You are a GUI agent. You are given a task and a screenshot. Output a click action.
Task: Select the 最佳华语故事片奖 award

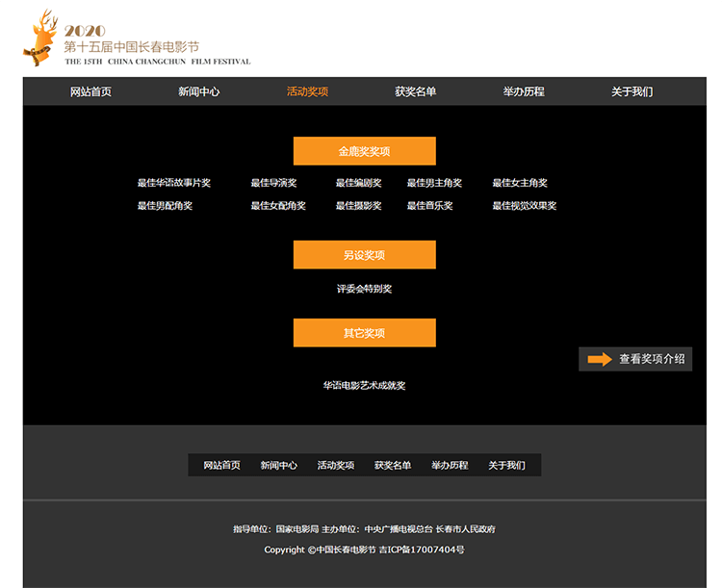coord(174,183)
